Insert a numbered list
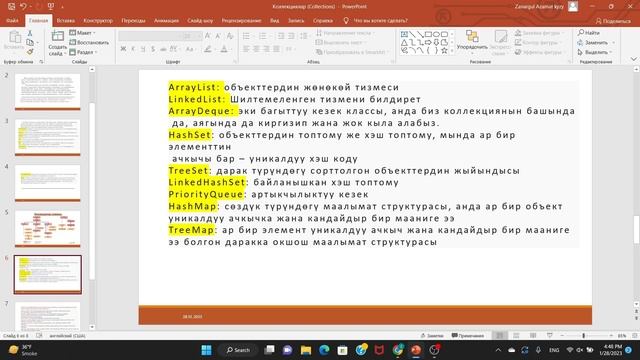Viewport: 640px width, 360px height. (262, 36)
